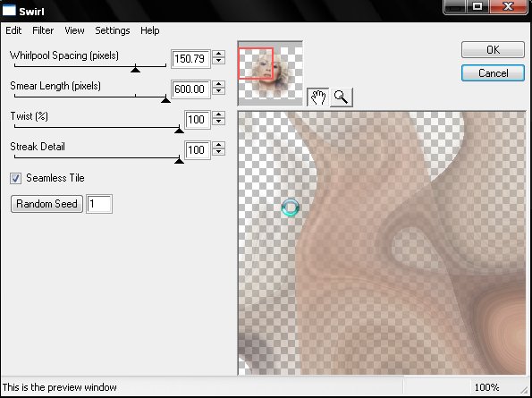This screenshot has width=532, height=398.
Task: Increase Whirlpool Spacing with up arrow
Action: 219,55
